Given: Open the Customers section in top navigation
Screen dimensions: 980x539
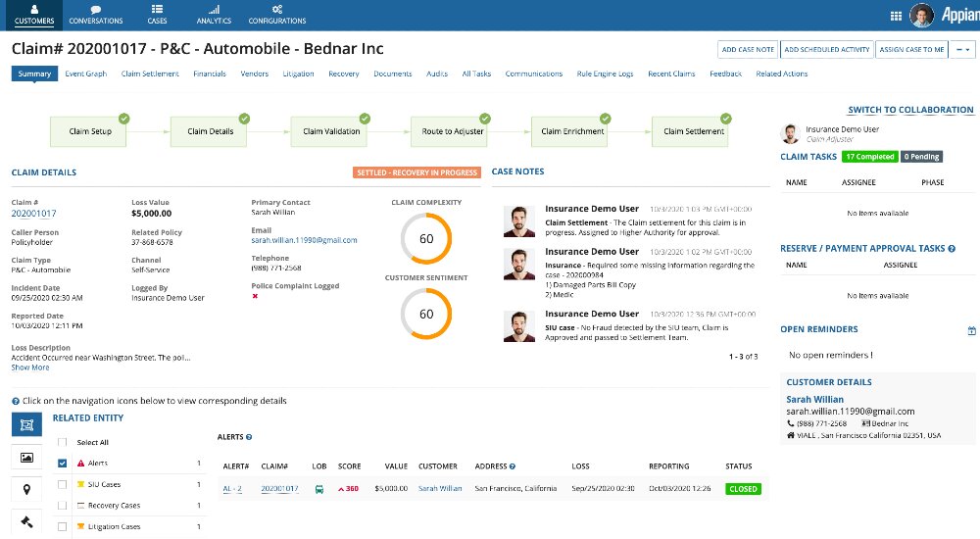Looking at the screenshot, I should click(x=33, y=15).
